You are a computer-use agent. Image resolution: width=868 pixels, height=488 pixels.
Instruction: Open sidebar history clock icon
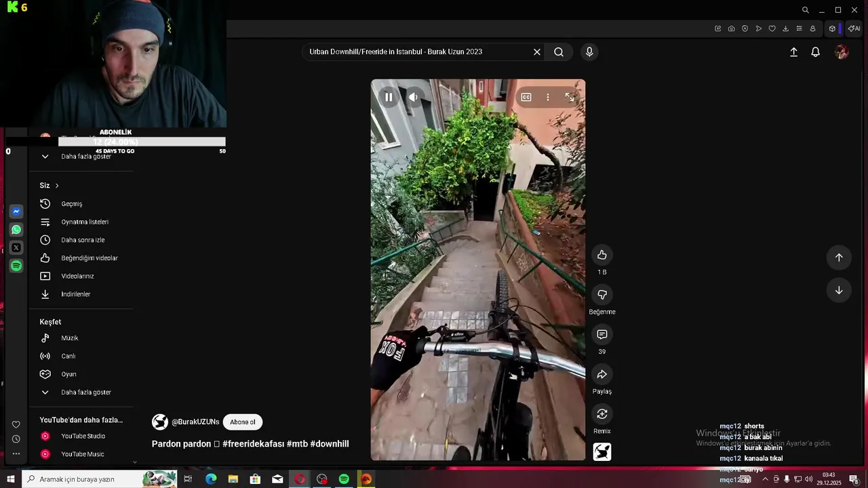coord(16,439)
